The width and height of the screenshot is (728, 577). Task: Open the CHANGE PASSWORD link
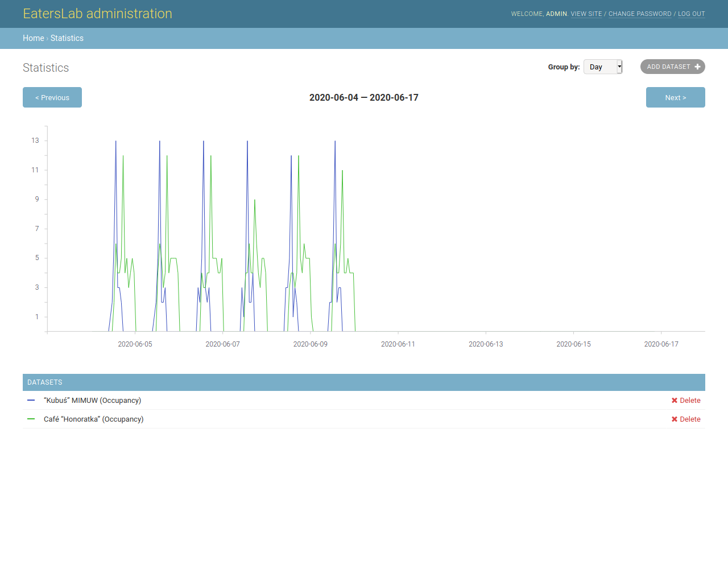click(x=640, y=14)
